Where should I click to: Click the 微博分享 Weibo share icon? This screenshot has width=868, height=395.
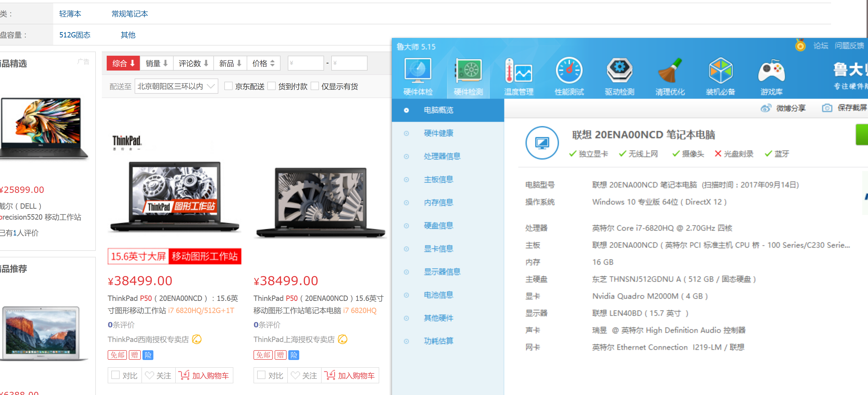pos(766,108)
